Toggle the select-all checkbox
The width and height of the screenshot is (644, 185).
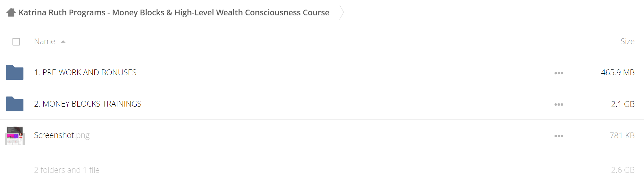pos(16,42)
